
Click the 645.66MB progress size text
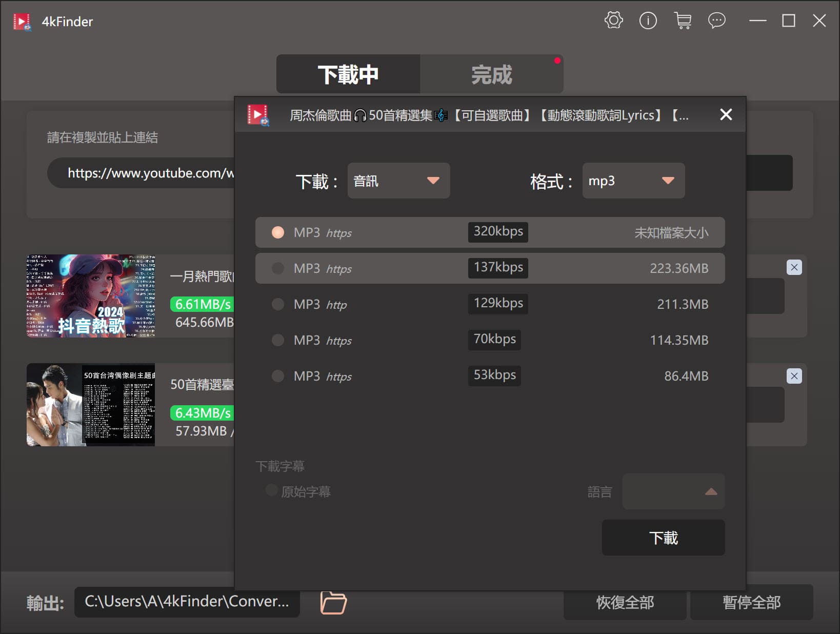205,322
